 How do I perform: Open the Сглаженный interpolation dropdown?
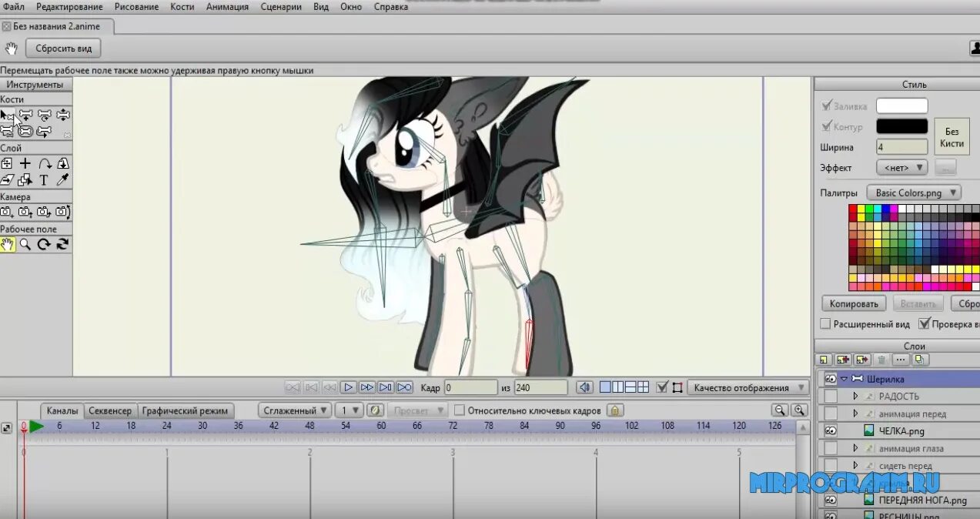pyautogui.click(x=295, y=410)
